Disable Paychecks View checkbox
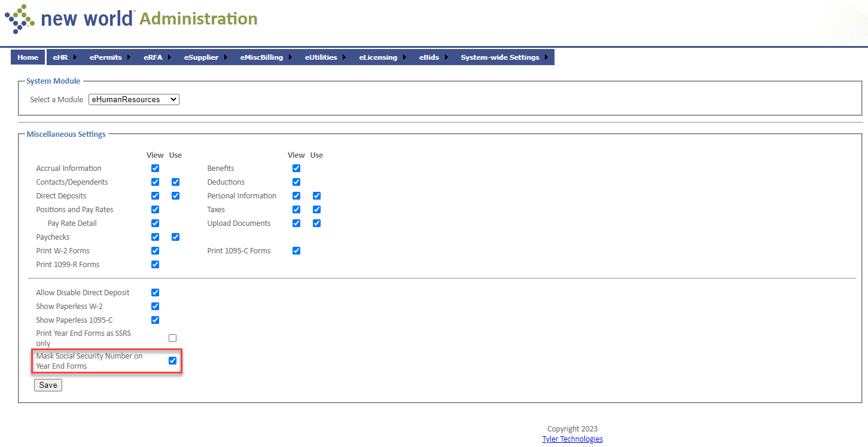 (156, 237)
